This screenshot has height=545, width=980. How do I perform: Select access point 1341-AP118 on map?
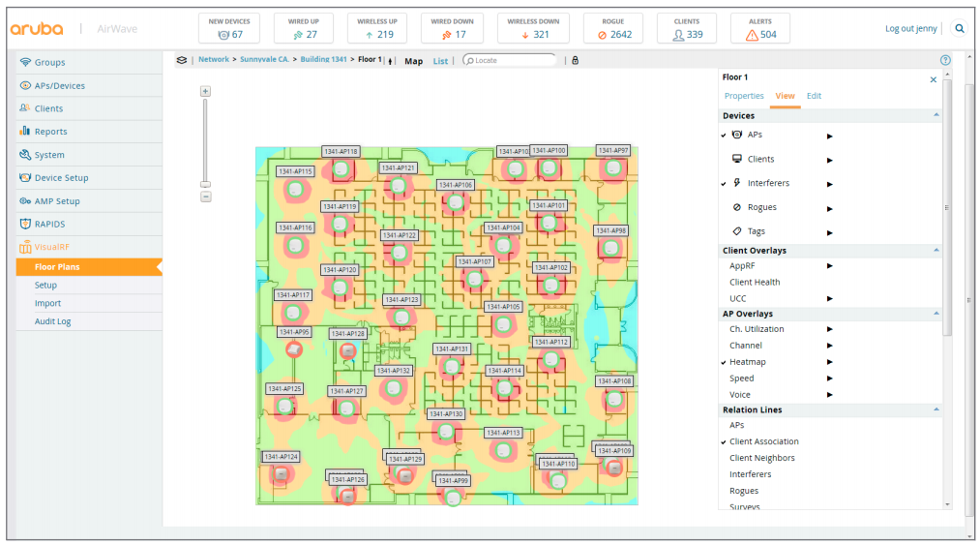tap(342, 169)
